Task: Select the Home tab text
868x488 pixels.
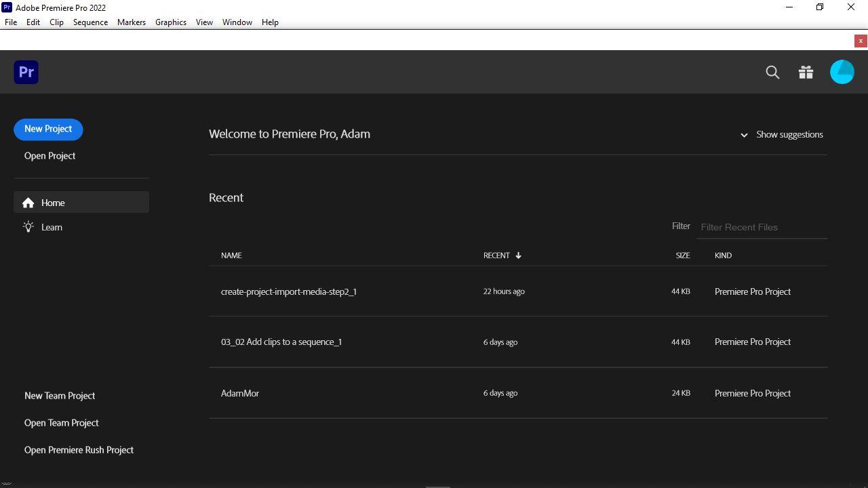Action: tap(53, 203)
